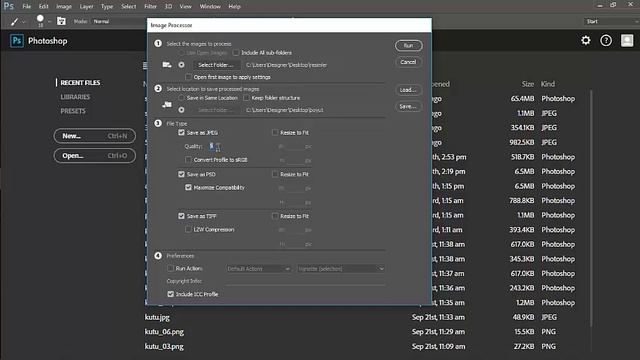The height and width of the screenshot is (360, 640).
Task: Click the recent files list scrollbar
Action: click(591, 208)
